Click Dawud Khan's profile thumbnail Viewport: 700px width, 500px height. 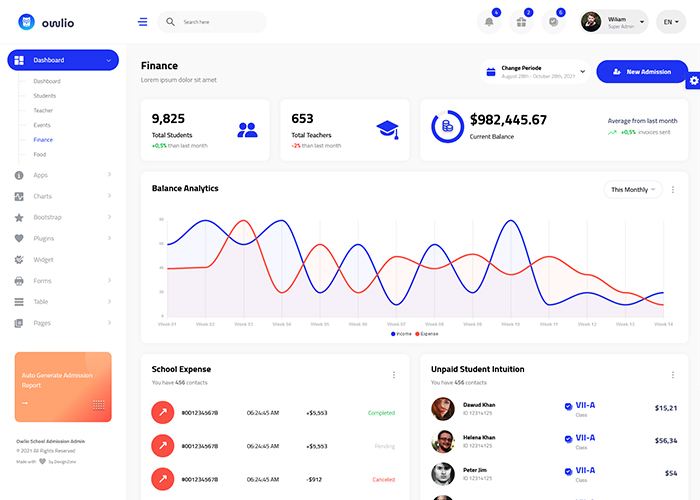[x=443, y=408]
